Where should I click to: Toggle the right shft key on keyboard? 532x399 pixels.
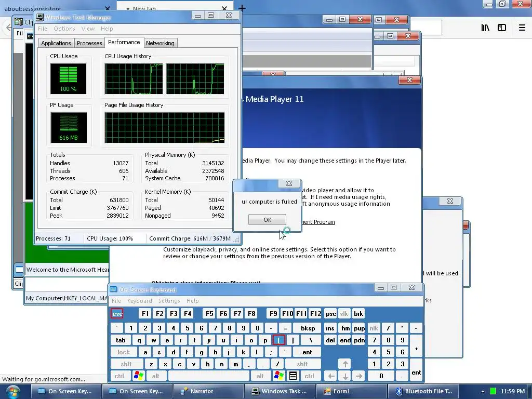click(x=302, y=364)
